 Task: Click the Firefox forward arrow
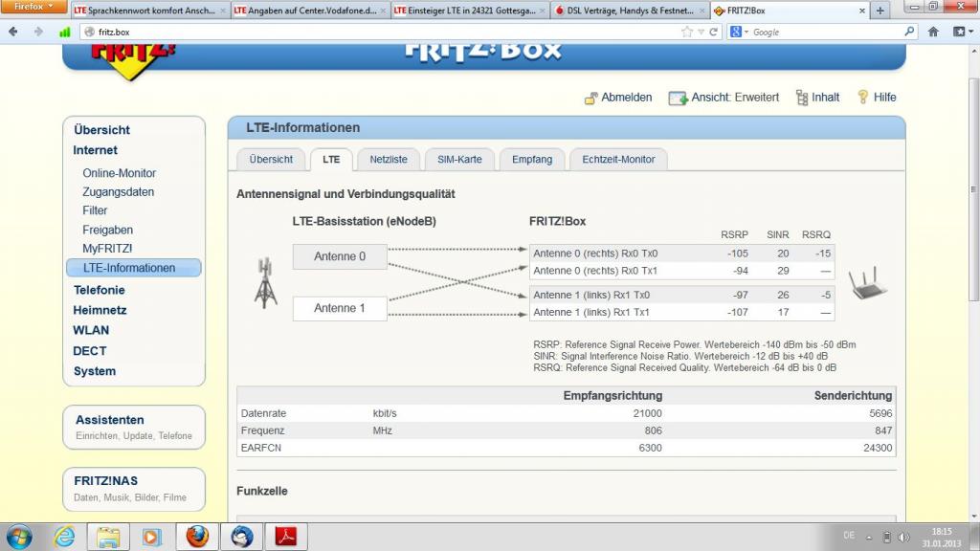[x=38, y=32]
